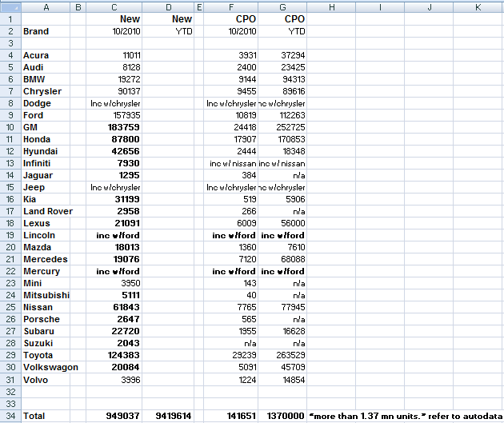Click GM new sales value 183759
504x423 pixels.
click(x=114, y=127)
